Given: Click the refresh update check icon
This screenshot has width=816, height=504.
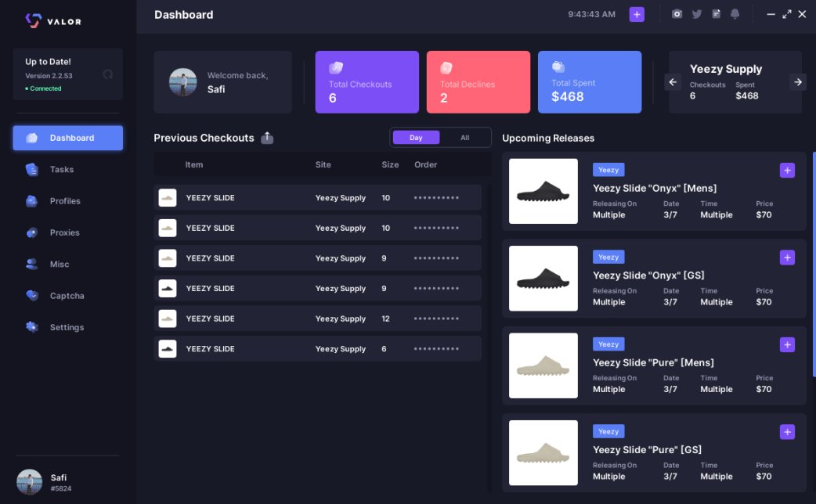Looking at the screenshot, I should [108, 74].
